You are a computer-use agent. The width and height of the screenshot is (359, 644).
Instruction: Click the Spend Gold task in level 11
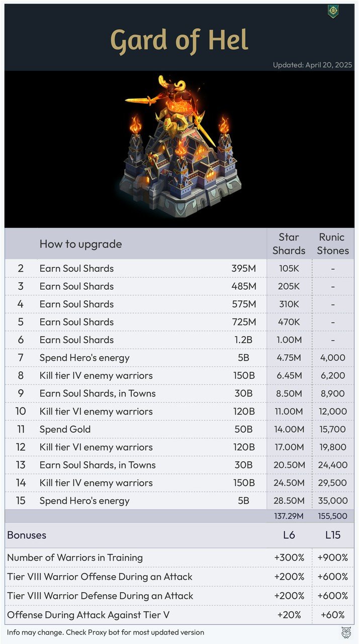coord(65,429)
